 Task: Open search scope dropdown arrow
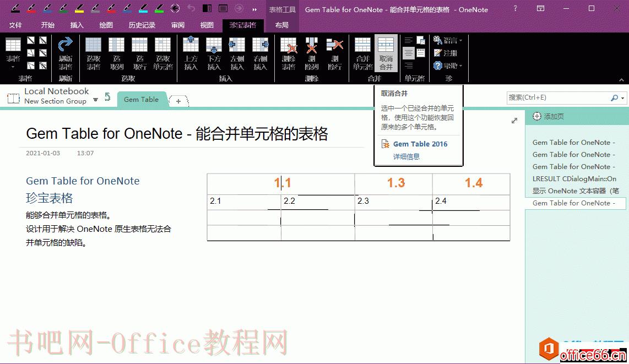click(x=622, y=98)
